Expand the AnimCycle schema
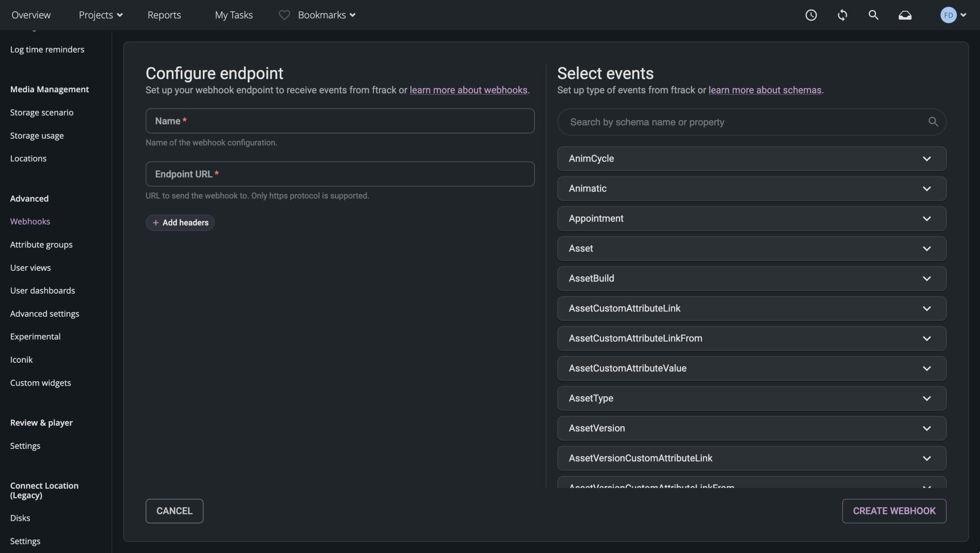The width and height of the screenshot is (980, 553). [x=926, y=159]
